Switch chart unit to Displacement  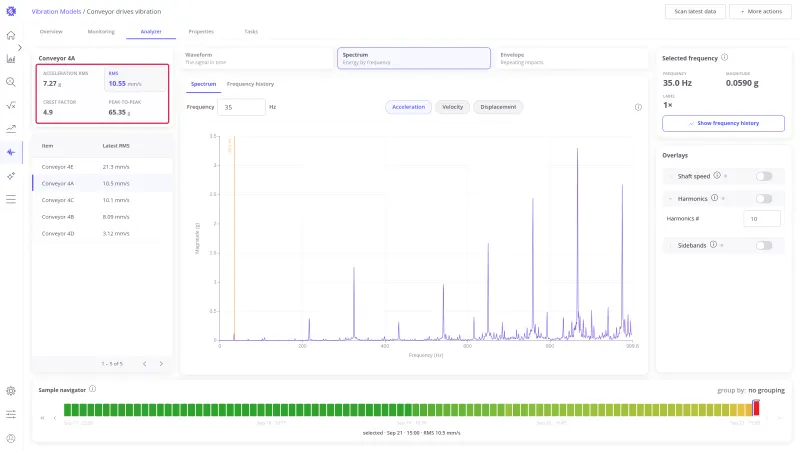tap(498, 107)
